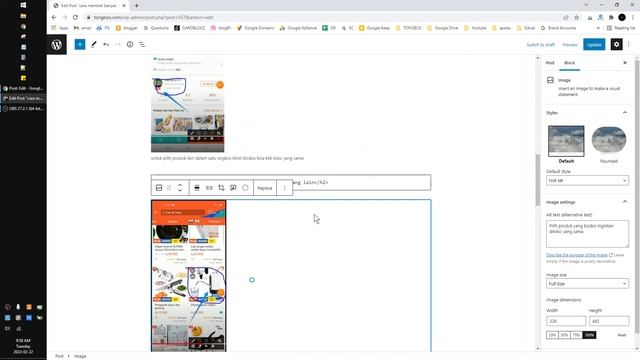Reset the image dimensions
The width and height of the screenshot is (640, 360).
click(x=622, y=335)
